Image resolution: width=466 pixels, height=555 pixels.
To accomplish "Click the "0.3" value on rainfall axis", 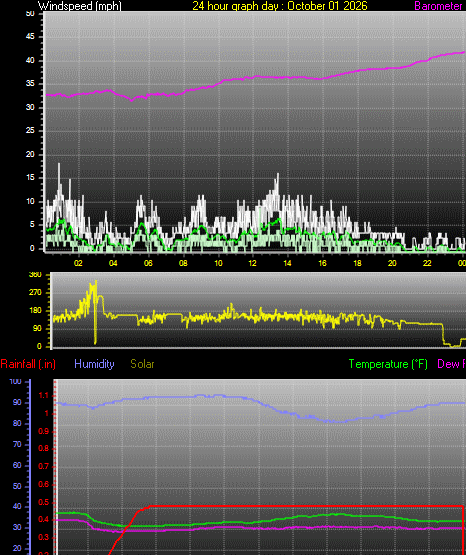I will (x=44, y=537).
